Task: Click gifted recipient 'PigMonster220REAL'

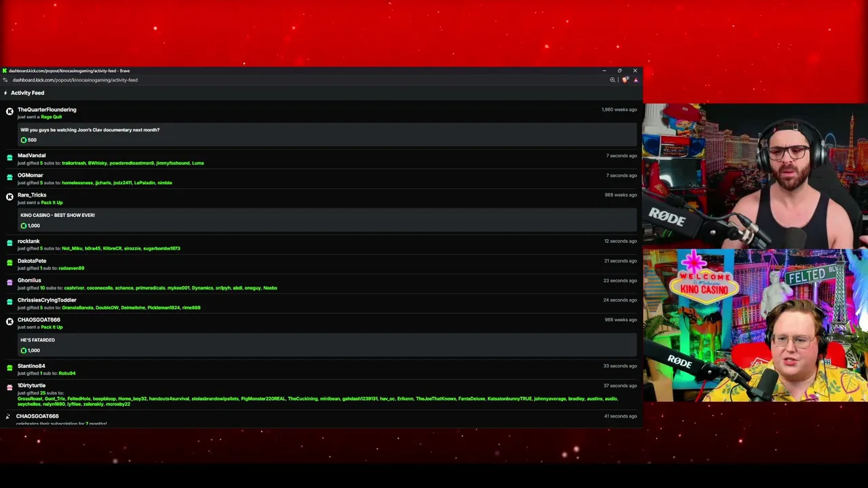Action: click(x=263, y=399)
